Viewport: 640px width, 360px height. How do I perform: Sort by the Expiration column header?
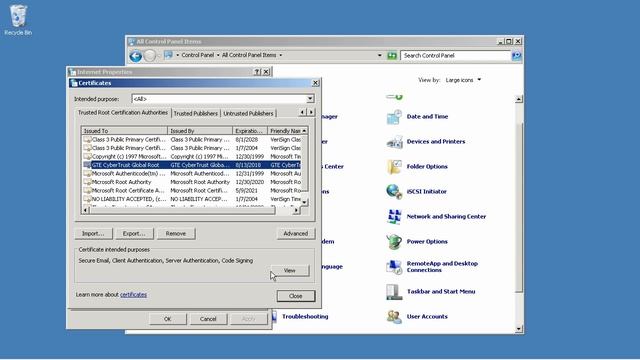coord(250,131)
